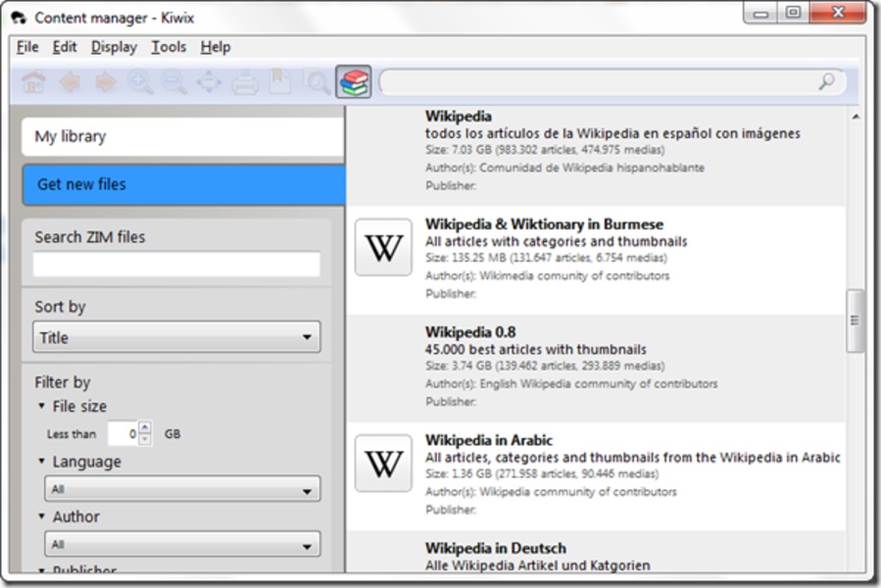Collapse the File size filter section
This screenshot has height=588, width=881.
[42, 407]
